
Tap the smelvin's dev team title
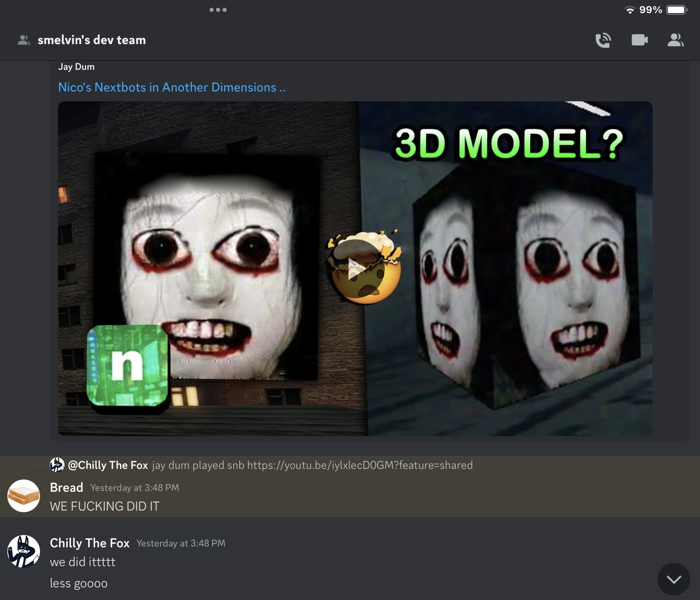(91, 40)
